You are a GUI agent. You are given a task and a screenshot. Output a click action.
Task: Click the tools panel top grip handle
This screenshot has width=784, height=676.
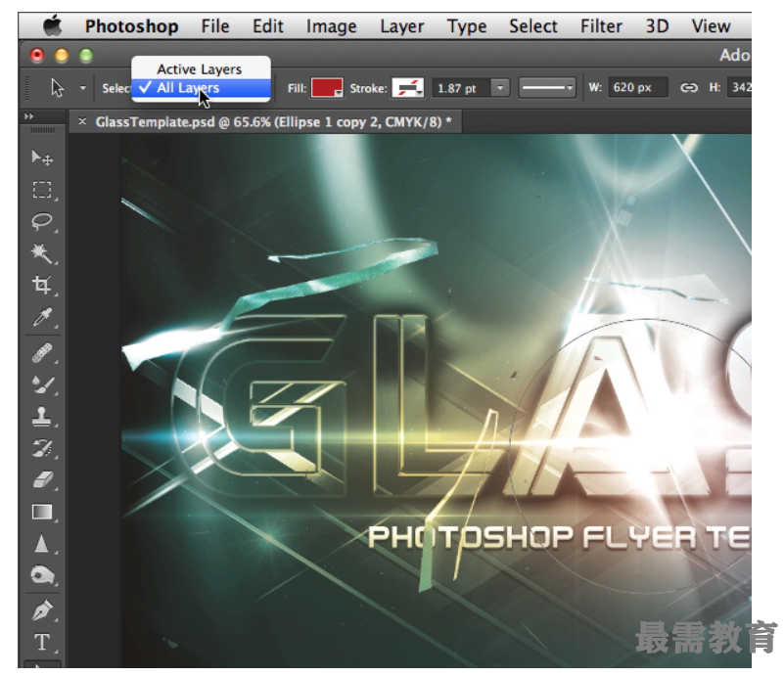tap(42, 130)
